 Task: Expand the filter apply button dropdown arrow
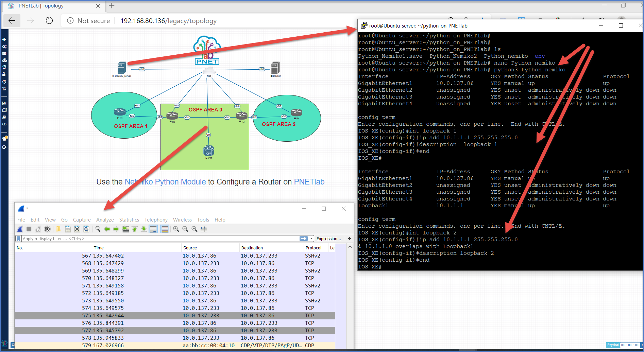coord(311,239)
